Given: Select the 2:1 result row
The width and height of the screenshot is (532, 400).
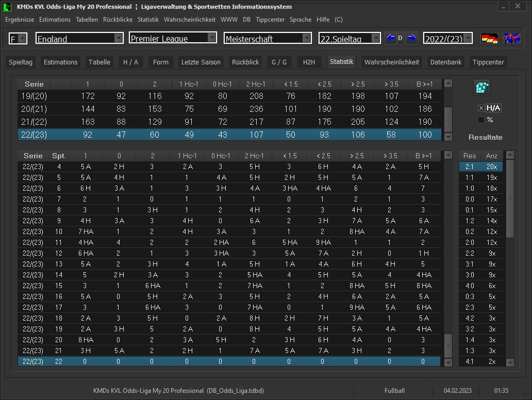Looking at the screenshot, I should pos(481,166).
